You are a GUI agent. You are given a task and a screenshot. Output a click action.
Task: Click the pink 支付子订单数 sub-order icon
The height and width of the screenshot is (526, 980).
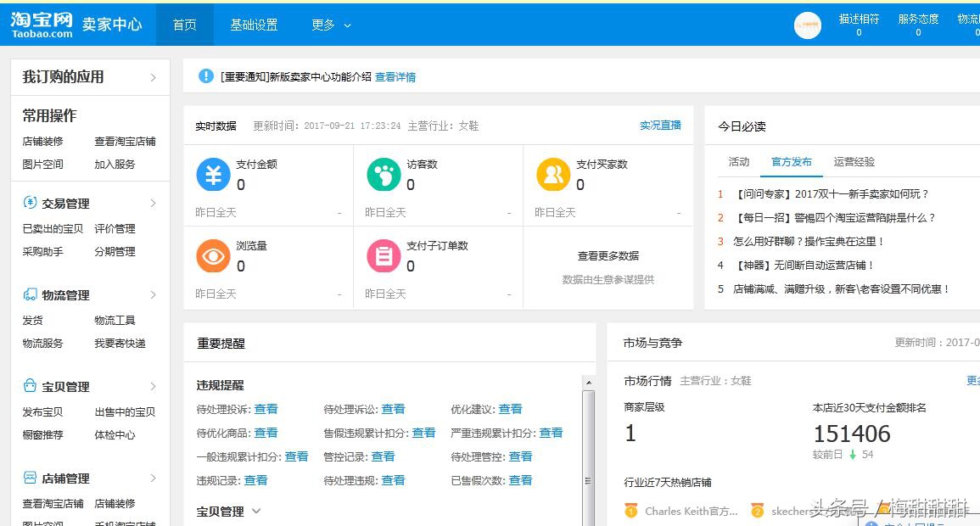tap(384, 256)
